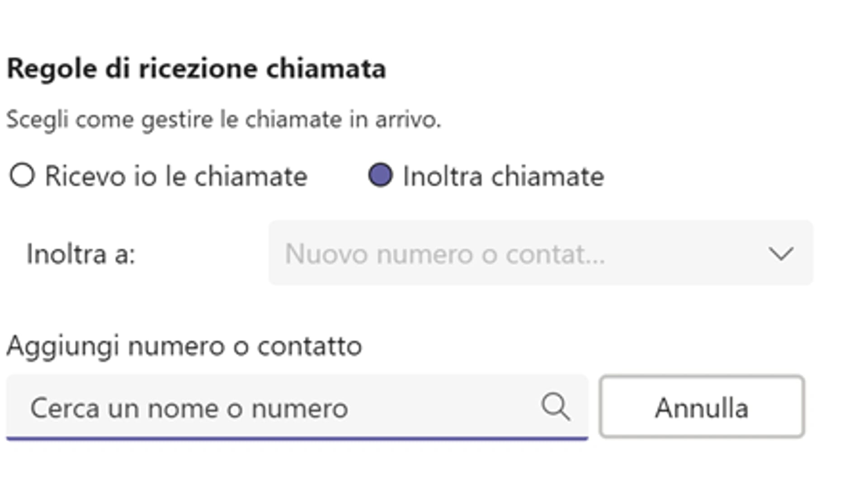This screenshot has height=488, width=868.
Task: Click the magnifier icon in search field
Action: click(555, 407)
